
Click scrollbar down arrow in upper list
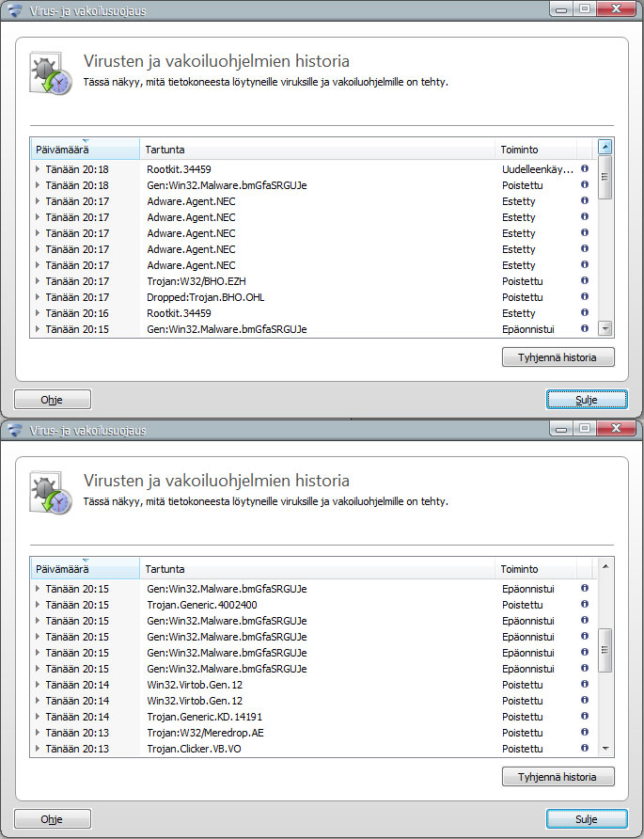605,329
